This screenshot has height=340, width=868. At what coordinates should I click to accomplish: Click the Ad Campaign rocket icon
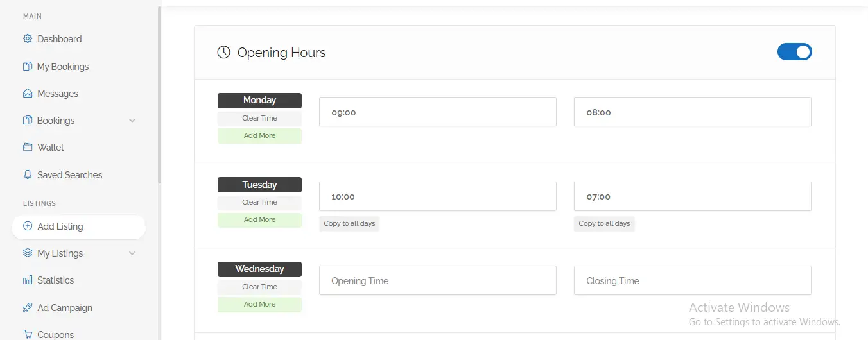coord(28,308)
